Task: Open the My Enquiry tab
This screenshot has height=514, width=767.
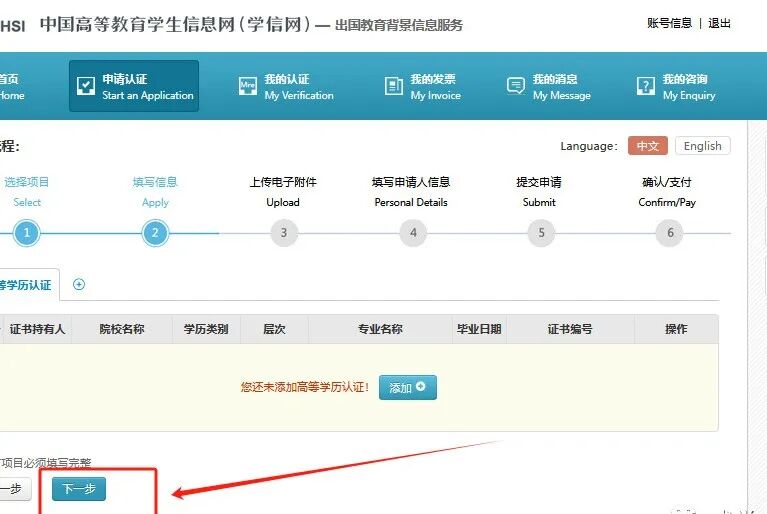Action: [x=676, y=87]
